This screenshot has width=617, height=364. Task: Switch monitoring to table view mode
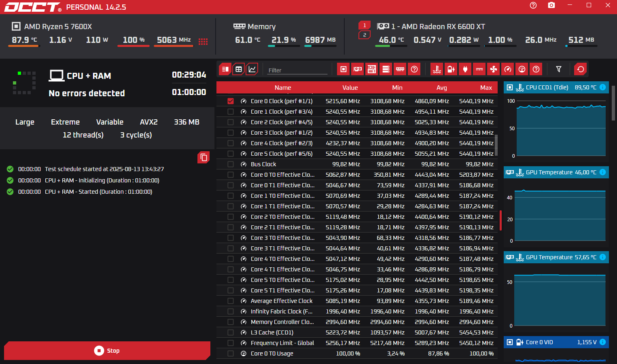239,69
